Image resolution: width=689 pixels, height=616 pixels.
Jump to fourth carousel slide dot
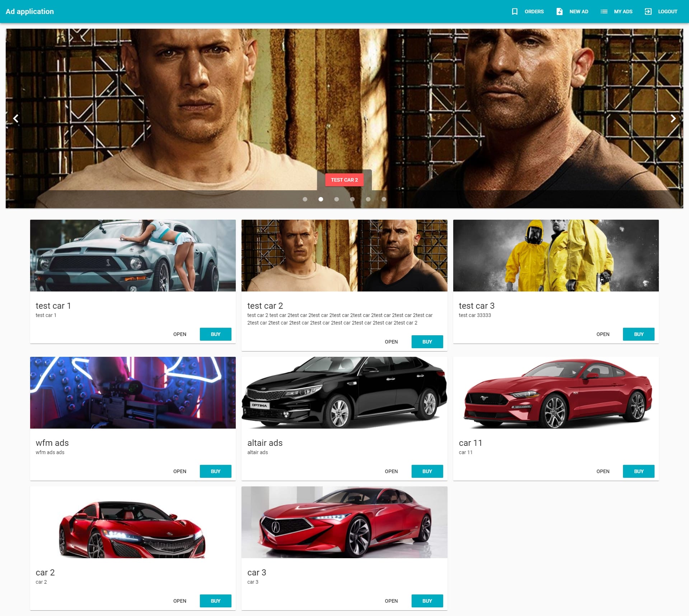click(x=352, y=199)
